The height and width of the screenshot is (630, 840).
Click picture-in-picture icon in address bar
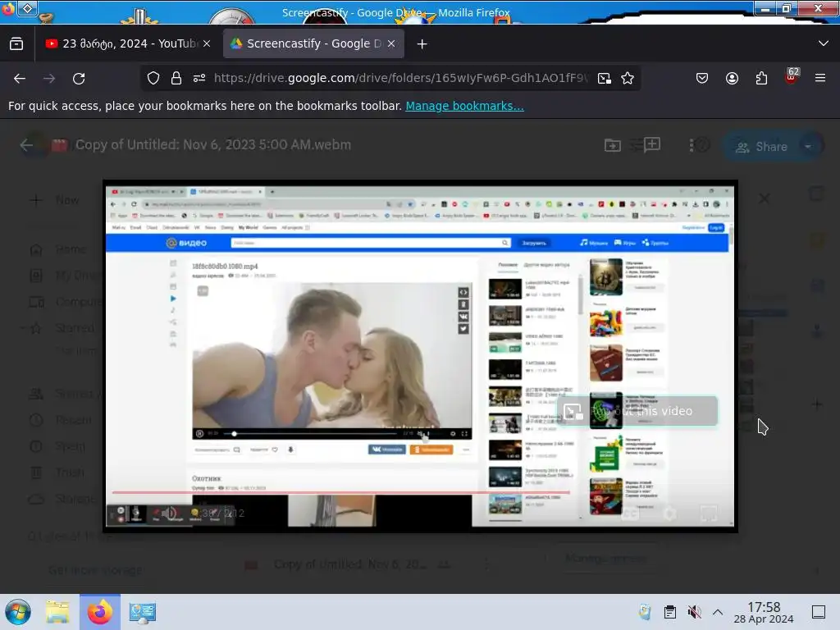coord(605,78)
